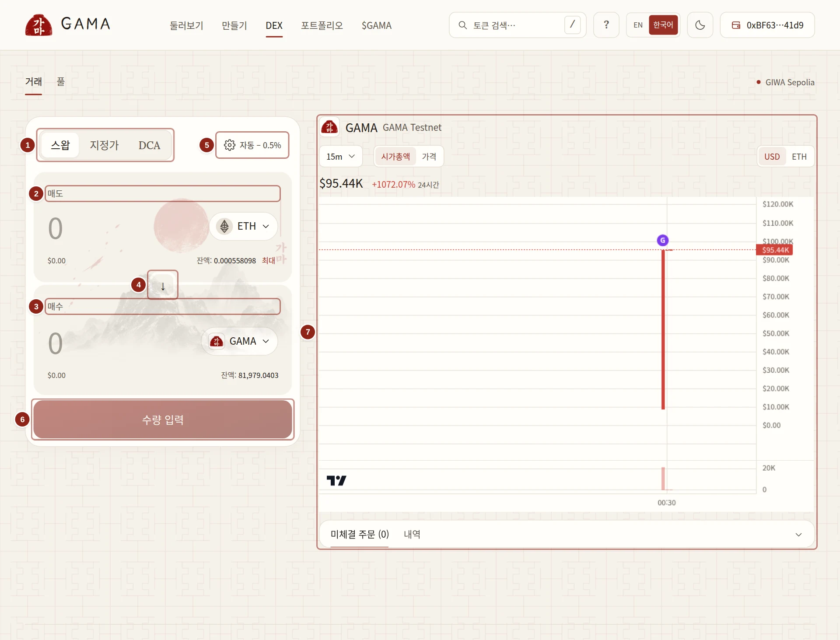Open $GAMA navigation menu

click(376, 25)
